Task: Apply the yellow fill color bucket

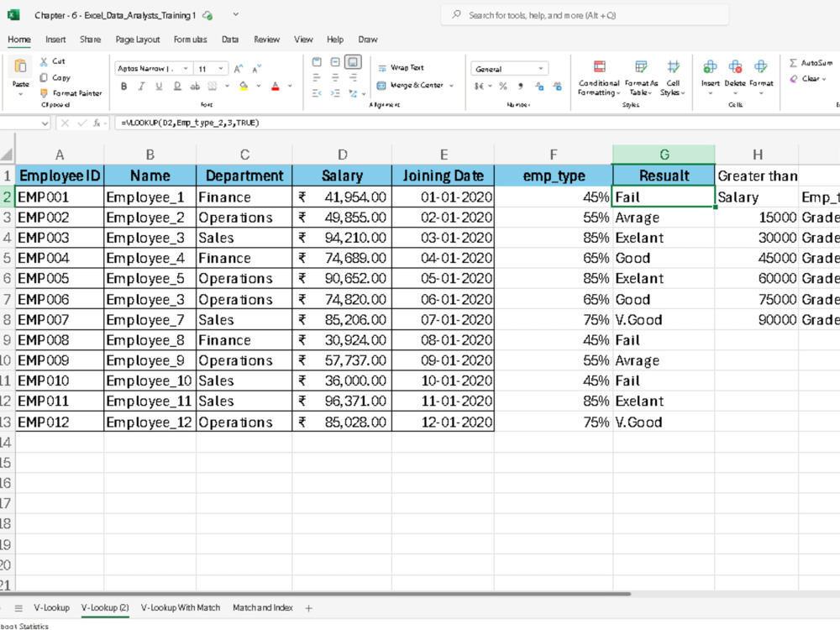Action: pos(244,87)
